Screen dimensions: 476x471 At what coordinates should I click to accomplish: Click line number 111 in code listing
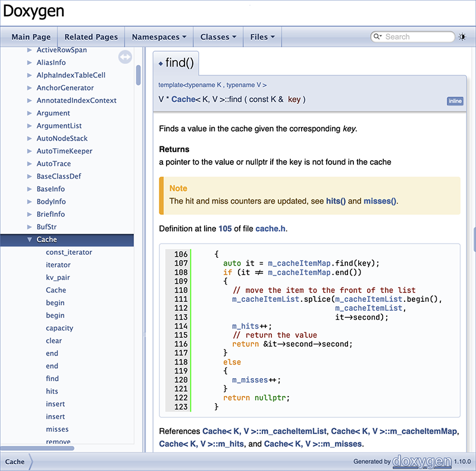pos(181,300)
